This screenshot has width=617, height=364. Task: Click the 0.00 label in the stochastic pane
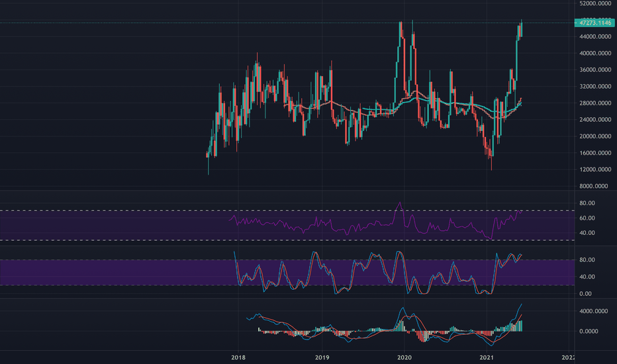[x=585, y=294]
